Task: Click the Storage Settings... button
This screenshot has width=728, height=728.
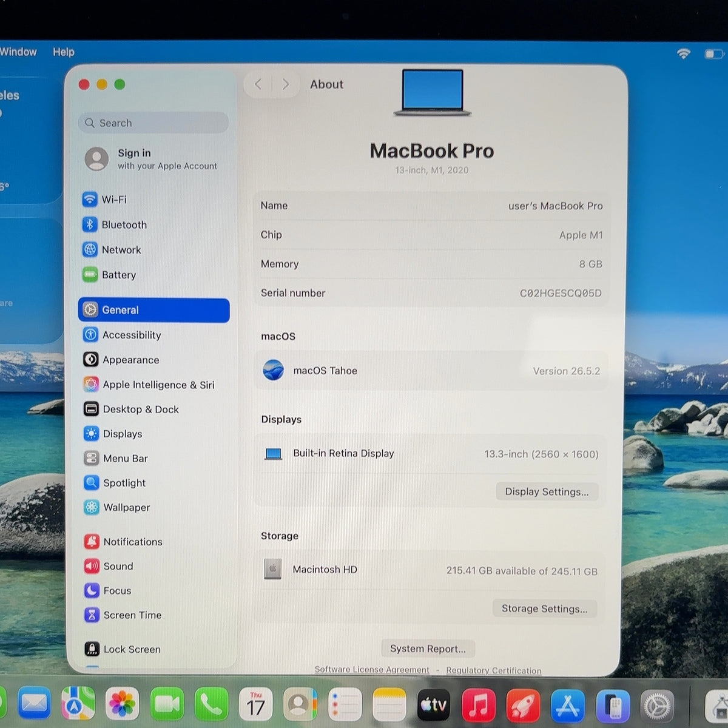Action: click(544, 608)
